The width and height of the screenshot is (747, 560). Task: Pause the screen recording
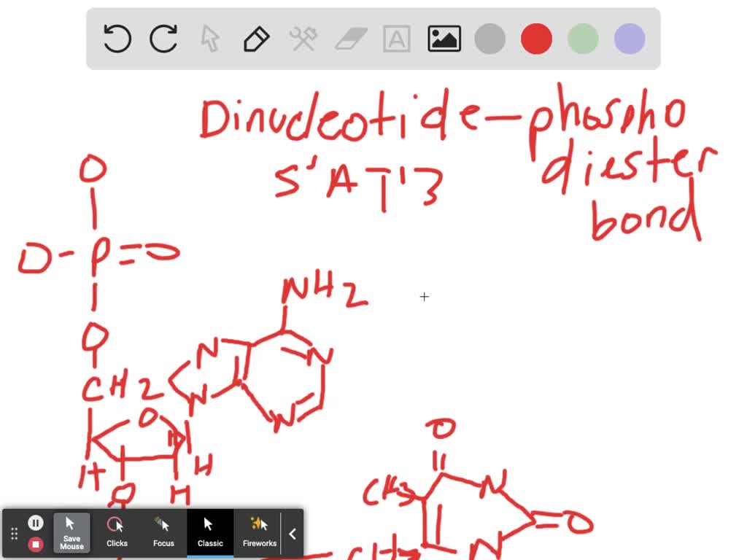pyautogui.click(x=36, y=522)
